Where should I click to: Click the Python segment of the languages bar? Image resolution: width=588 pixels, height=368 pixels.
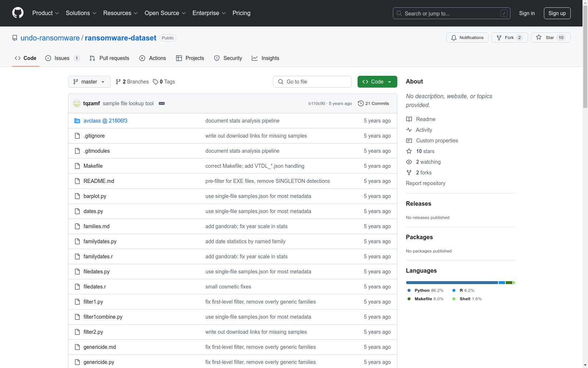(x=452, y=283)
